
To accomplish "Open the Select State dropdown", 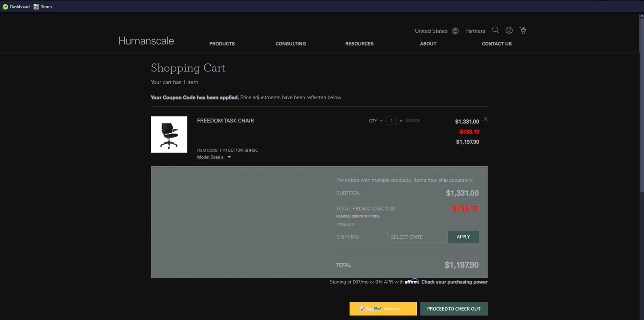I will [417, 237].
